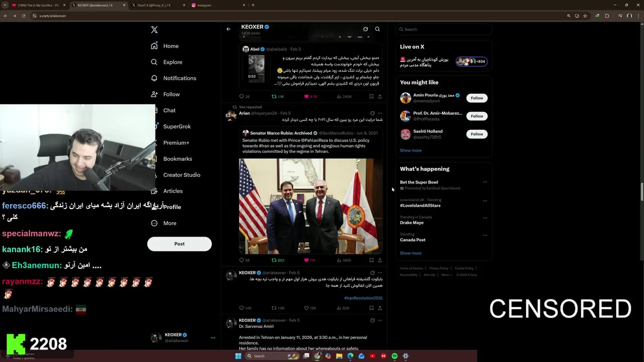This screenshot has width=644, height=362.
Task: Click the Grok icon on the Dr. Sarvenaz Amiri post
Action: pos(372,320)
